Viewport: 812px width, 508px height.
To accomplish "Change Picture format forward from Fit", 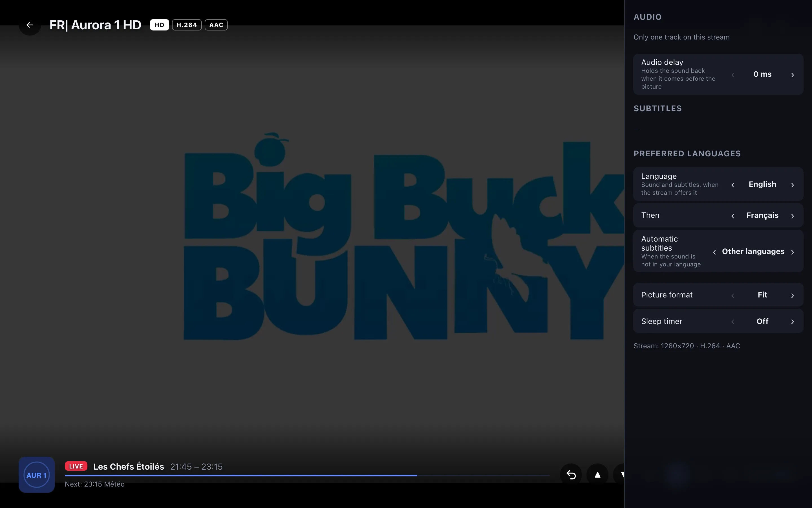I will click(x=793, y=295).
